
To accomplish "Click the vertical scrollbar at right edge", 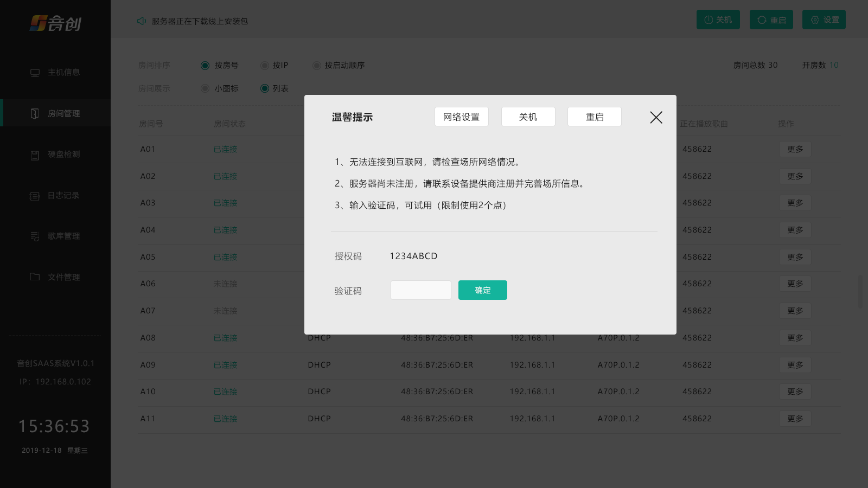I will tap(860, 291).
